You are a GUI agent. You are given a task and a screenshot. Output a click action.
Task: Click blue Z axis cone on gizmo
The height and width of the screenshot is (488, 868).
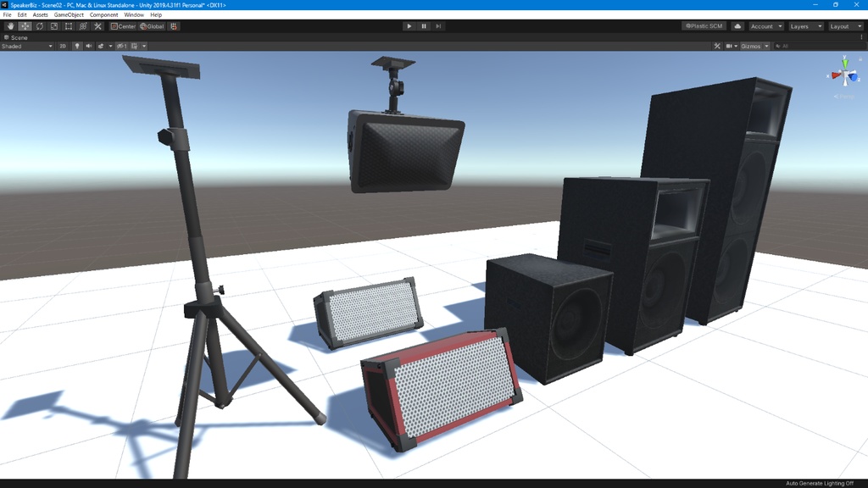pyautogui.click(x=853, y=77)
